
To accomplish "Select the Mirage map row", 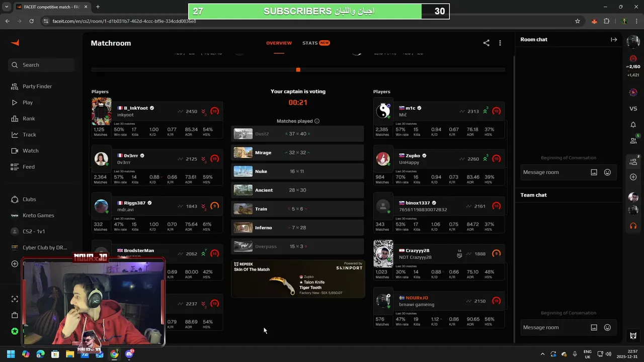I will click(x=297, y=153).
